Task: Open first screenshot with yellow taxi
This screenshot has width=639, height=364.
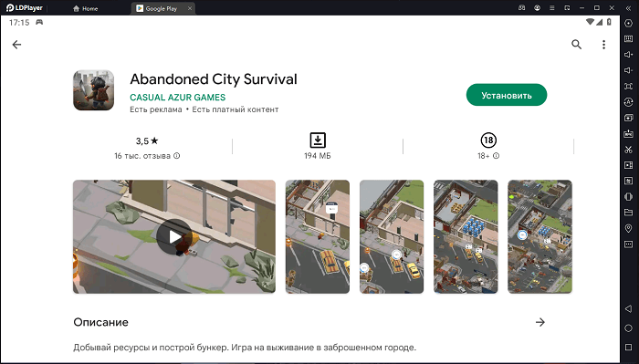Action: coord(318,236)
